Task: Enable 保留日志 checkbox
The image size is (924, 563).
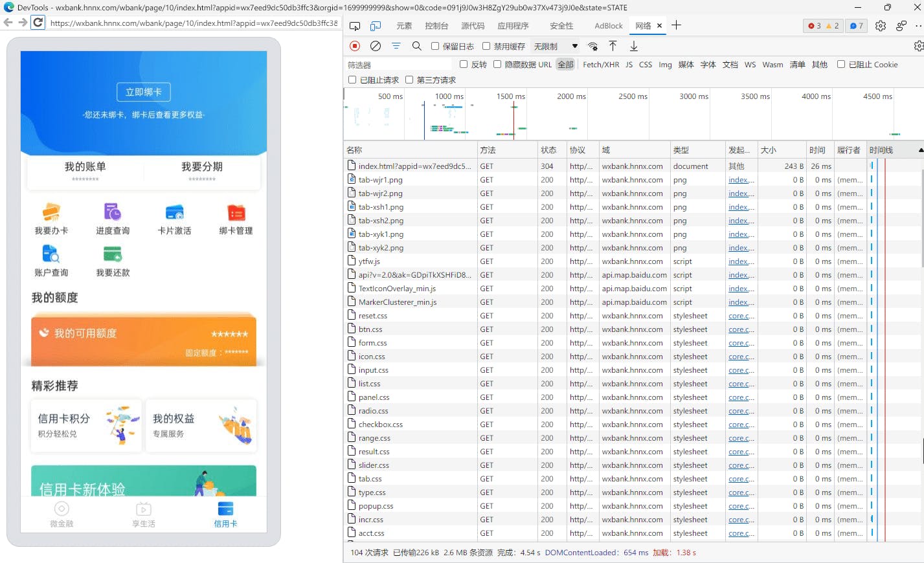Action: [435, 46]
